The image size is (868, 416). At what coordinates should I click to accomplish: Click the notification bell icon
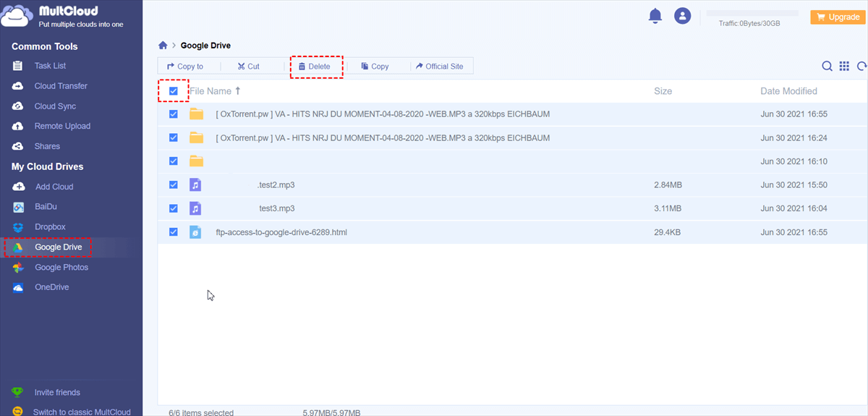tap(655, 16)
